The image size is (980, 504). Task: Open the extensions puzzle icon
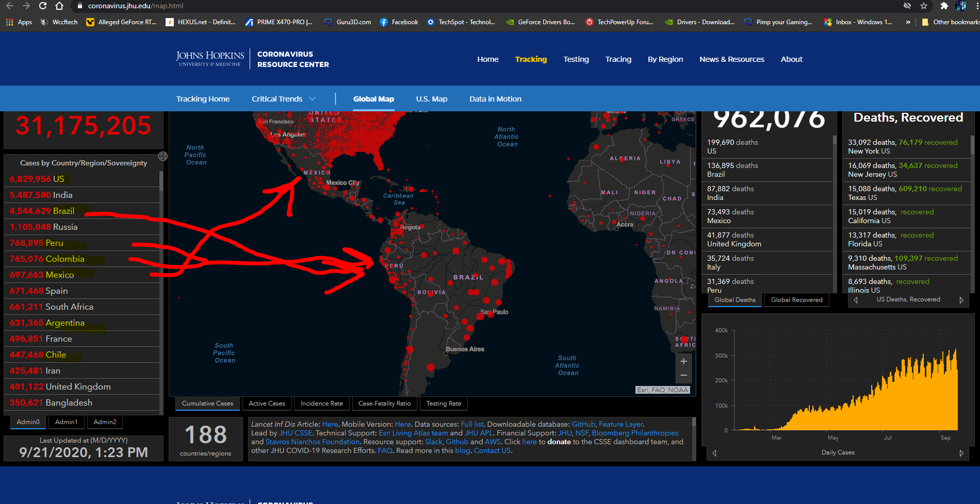(x=944, y=6)
